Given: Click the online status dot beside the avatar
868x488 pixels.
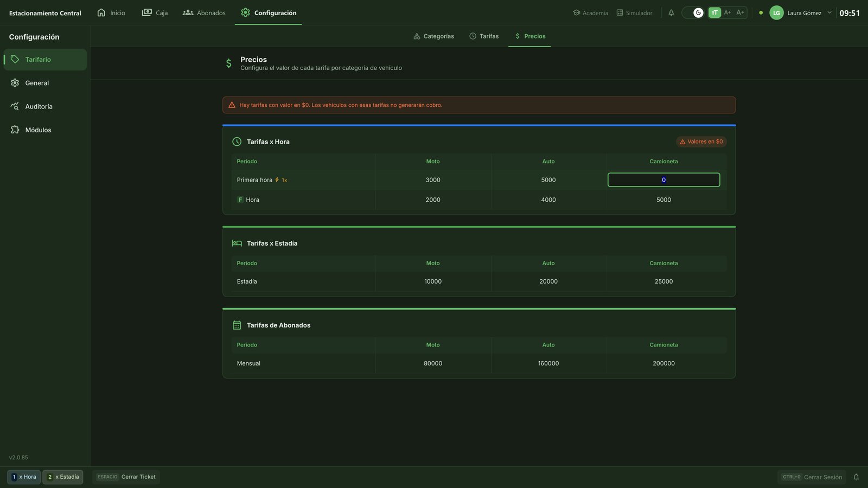Looking at the screenshot, I should [x=761, y=12].
